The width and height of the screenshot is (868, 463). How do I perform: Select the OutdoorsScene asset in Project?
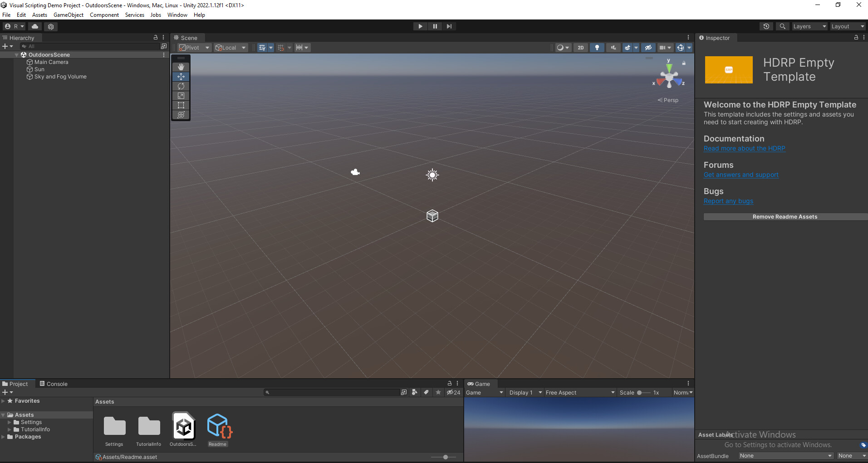pos(184,426)
